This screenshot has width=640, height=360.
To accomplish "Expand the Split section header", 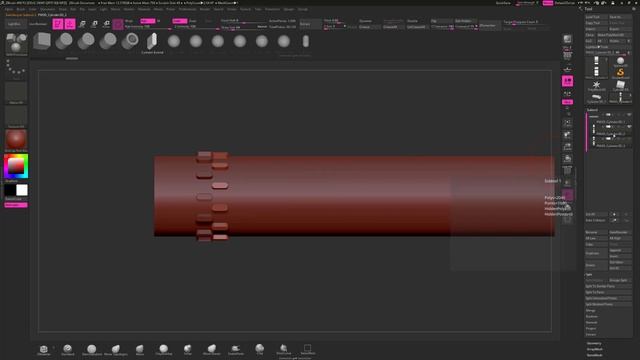I will click(x=589, y=274).
